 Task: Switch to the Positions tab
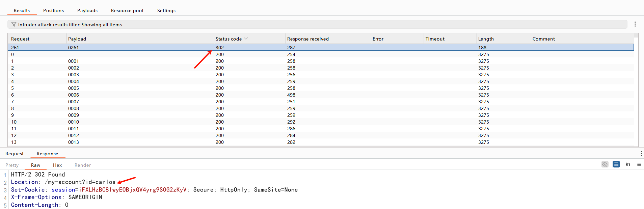click(53, 10)
